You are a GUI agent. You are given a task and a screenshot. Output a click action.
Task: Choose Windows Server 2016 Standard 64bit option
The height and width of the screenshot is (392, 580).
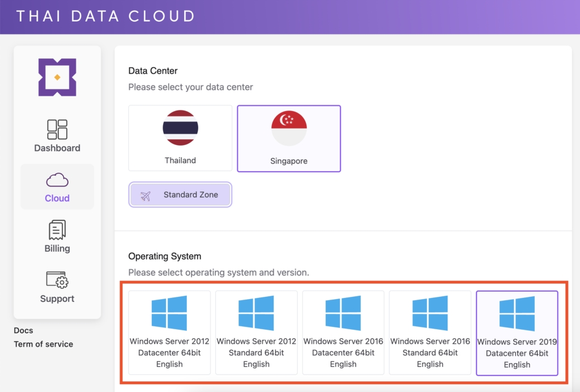pos(430,333)
